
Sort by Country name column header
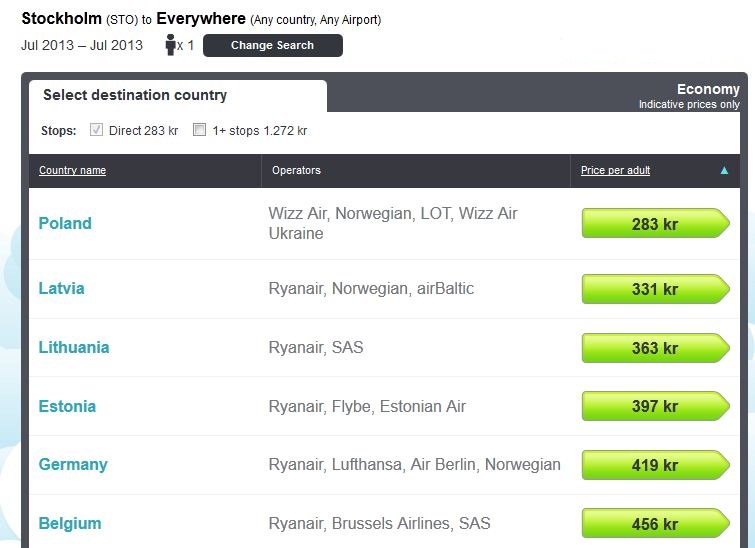click(x=72, y=170)
